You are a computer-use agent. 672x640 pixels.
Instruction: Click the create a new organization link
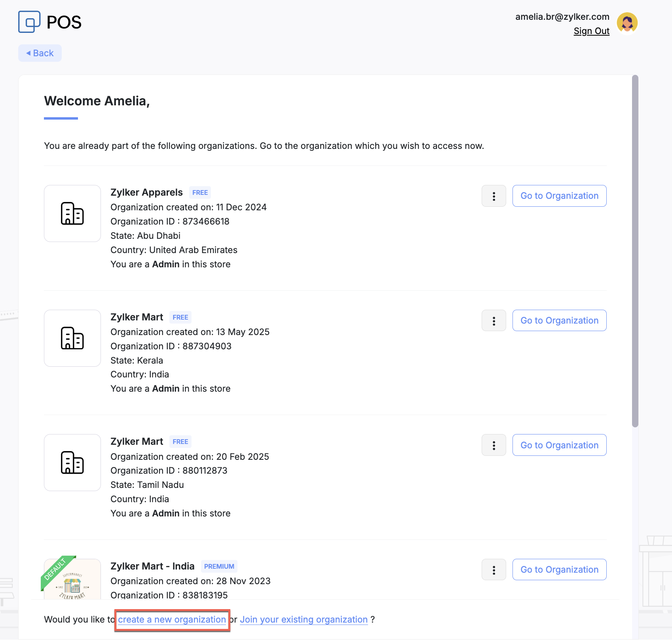(x=172, y=619)
